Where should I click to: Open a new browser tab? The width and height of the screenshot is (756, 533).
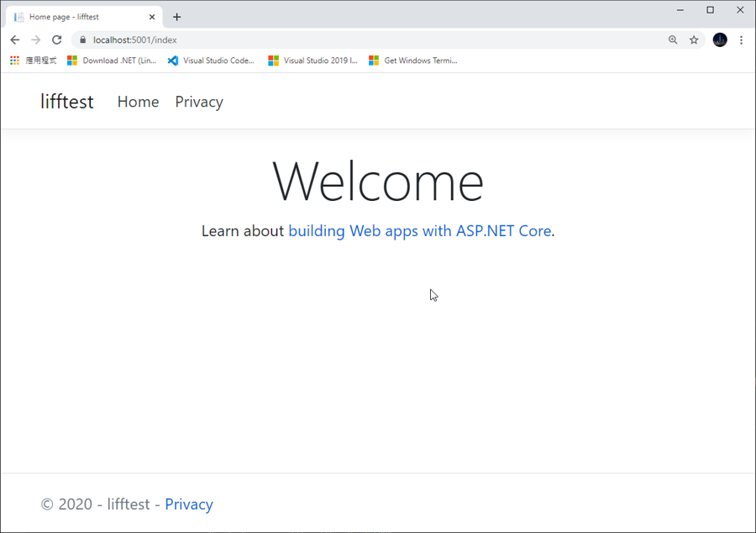[176, 17]
